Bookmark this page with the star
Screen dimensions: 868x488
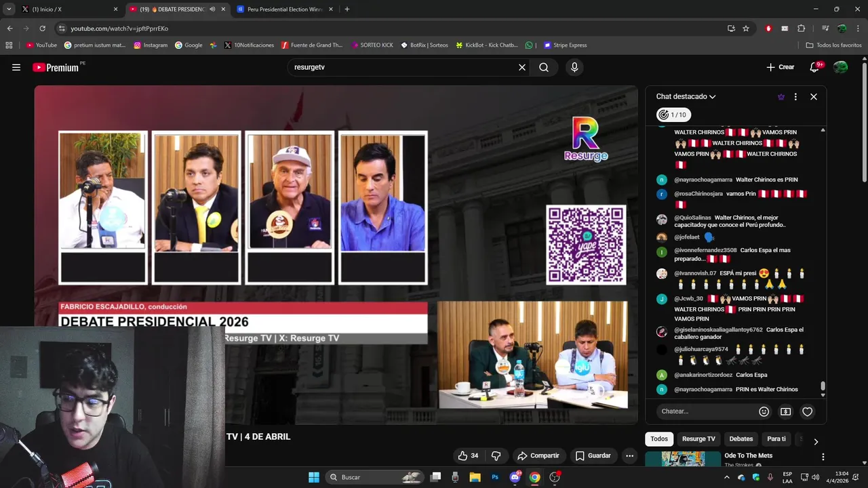click(x=746, y=28)
